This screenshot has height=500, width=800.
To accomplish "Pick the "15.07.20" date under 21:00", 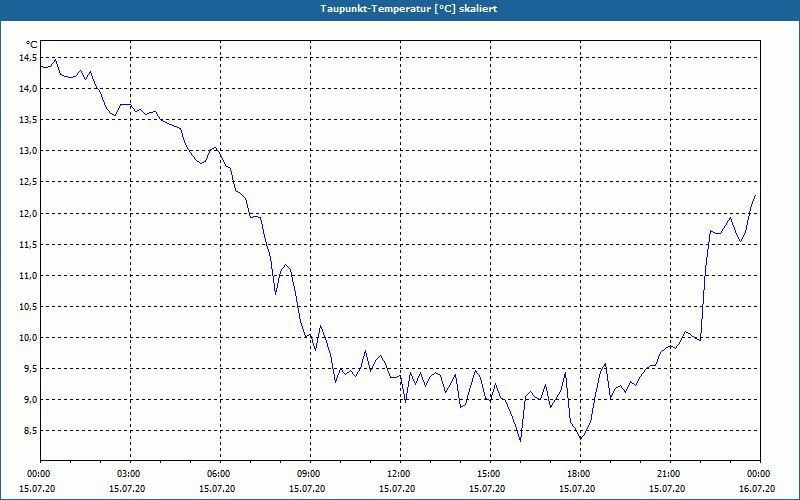I will point(667,489).
